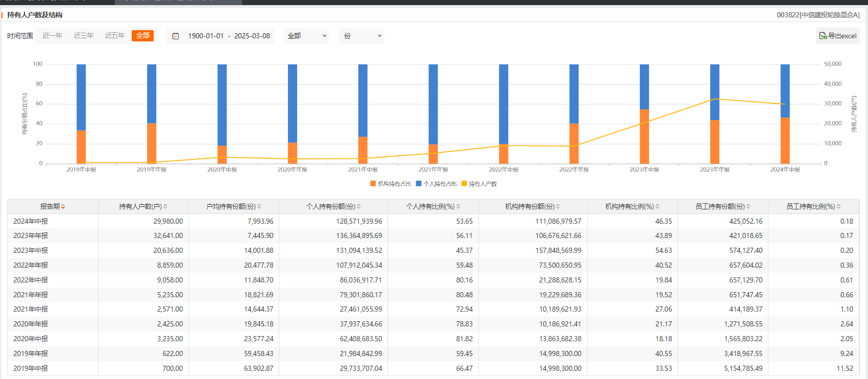Screen dimensions: 868x379
Task: Select 全部 time range option
Action: click(x=143, y=36)
